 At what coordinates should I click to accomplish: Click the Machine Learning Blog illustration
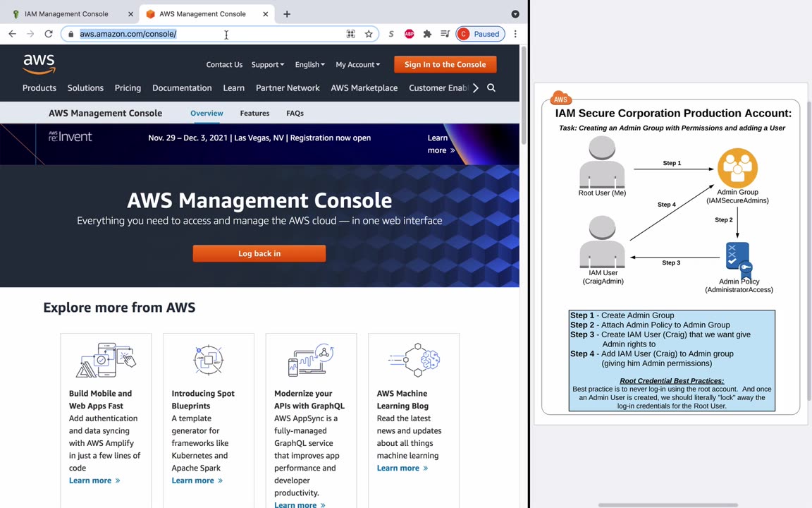[414, 360]
